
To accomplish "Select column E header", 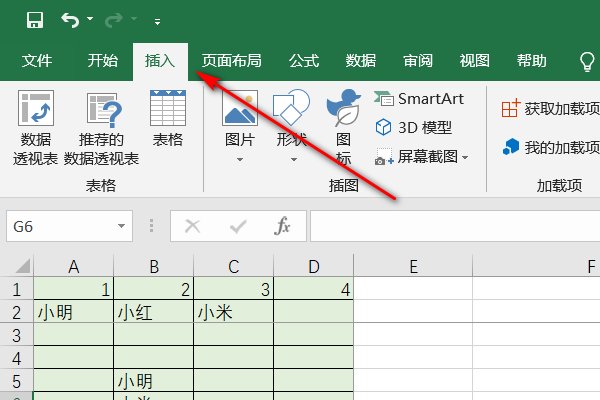I will tap(413, 266).
